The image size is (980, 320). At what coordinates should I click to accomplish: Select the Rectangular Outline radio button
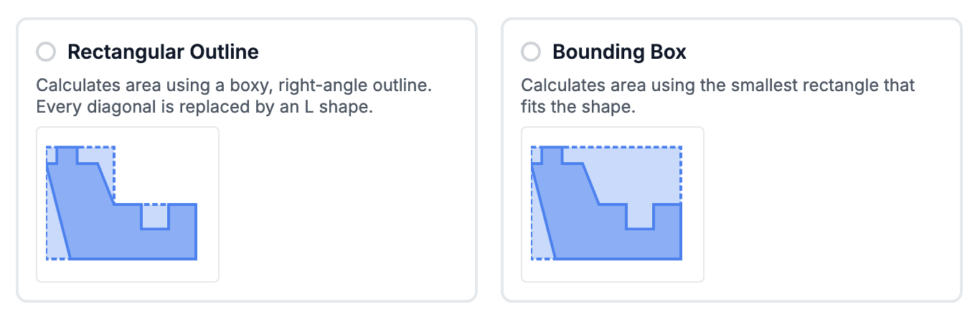(x=46, y=52)
